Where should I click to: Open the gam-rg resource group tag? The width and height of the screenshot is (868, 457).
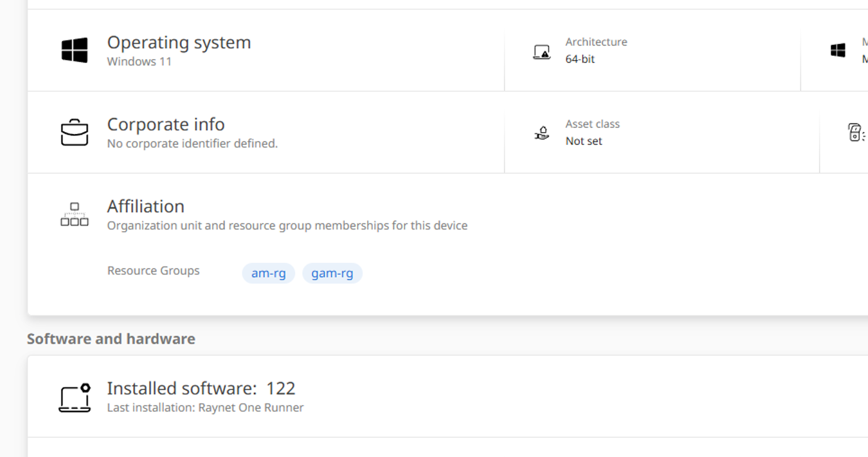click(x=332, y=273)
